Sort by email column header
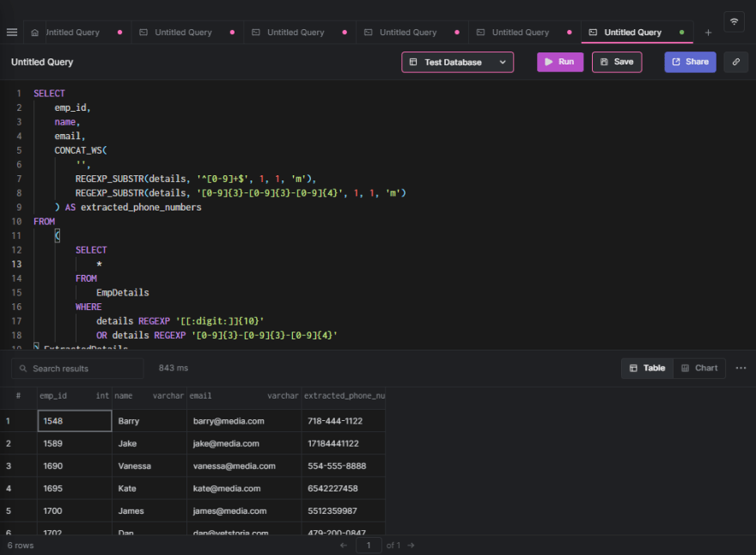 pyautogui.click(x=244, y=396)
